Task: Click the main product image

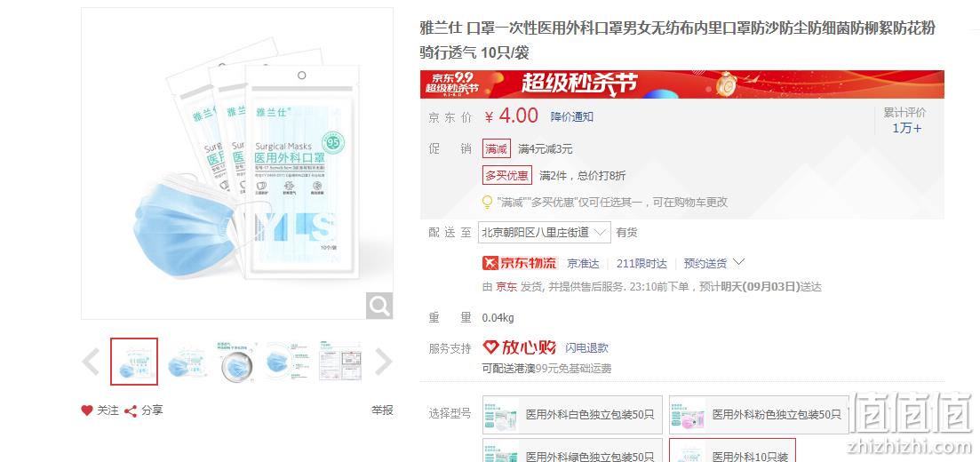Action: pos(237,163)
